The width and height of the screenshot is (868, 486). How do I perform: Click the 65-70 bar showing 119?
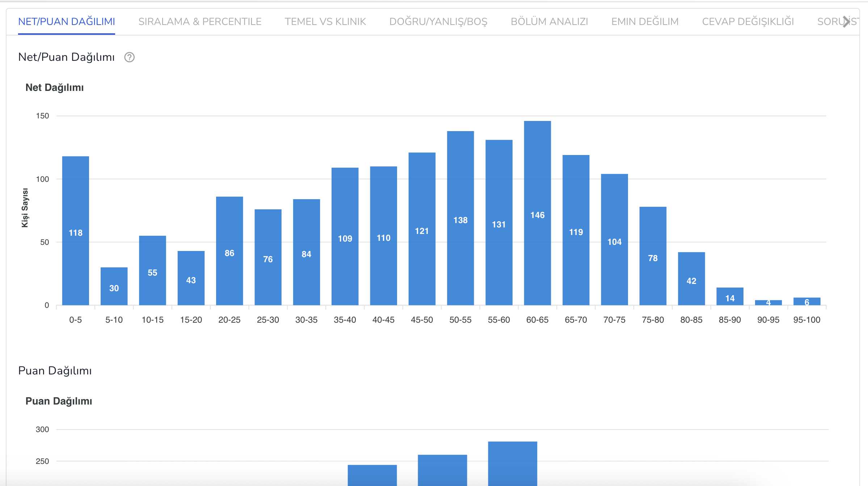pyautogui.click(x=576, y=230)
